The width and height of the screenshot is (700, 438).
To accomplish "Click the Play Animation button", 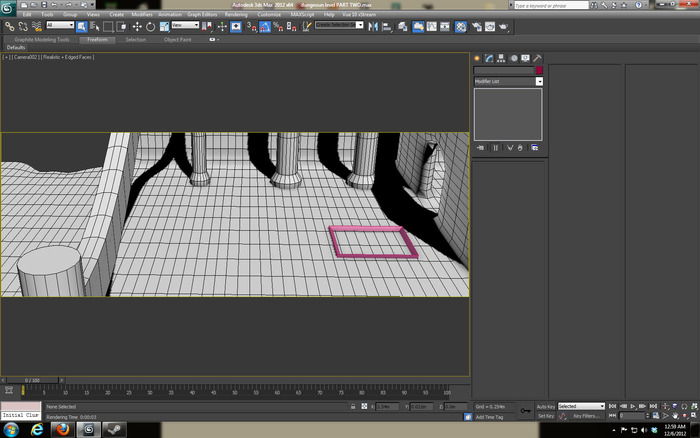I will point(633,407).
